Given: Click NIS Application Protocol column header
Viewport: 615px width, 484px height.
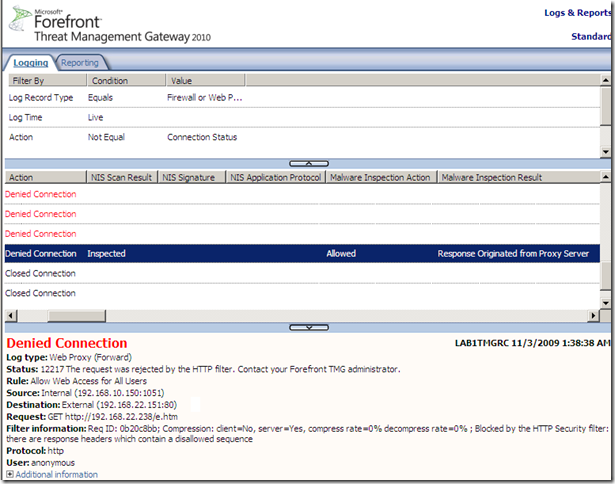Looking at the screenshot, I should tap(276, 177).
